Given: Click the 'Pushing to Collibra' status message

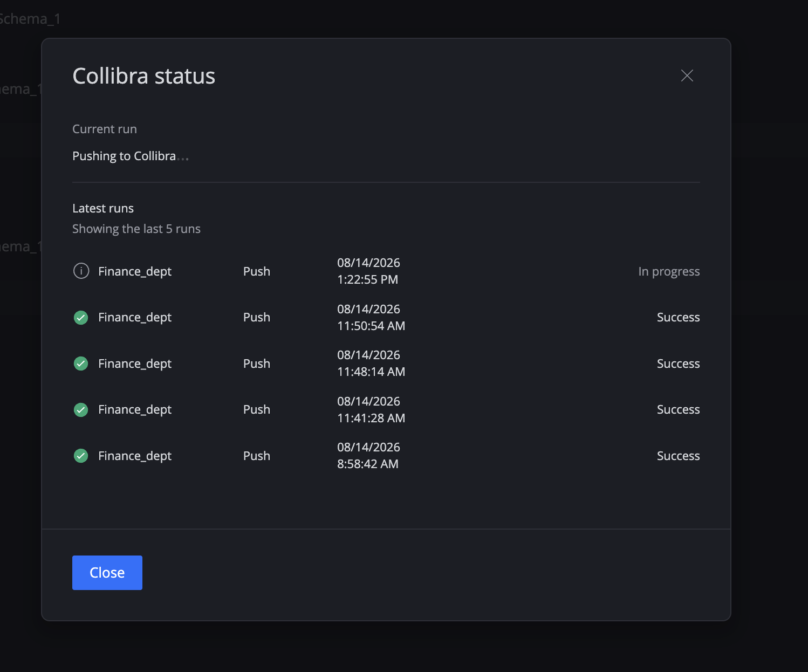Looking at the screenshot, I should tap(130, 156).
